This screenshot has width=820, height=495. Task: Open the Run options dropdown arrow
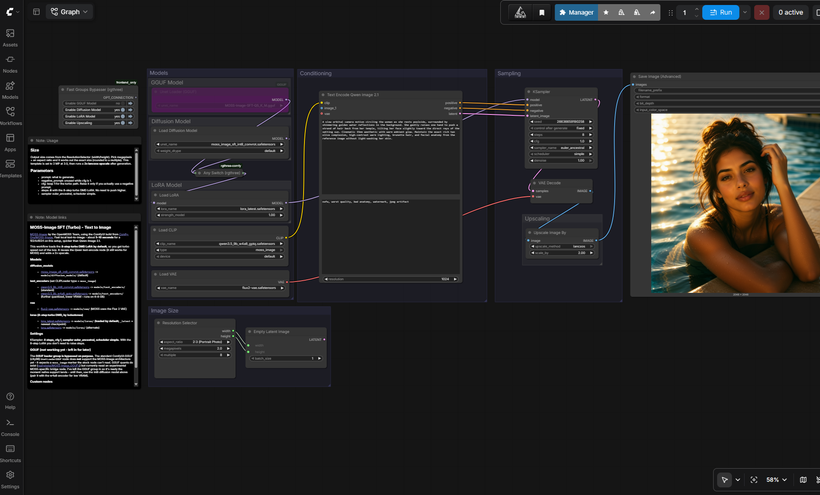click(745, 13)
